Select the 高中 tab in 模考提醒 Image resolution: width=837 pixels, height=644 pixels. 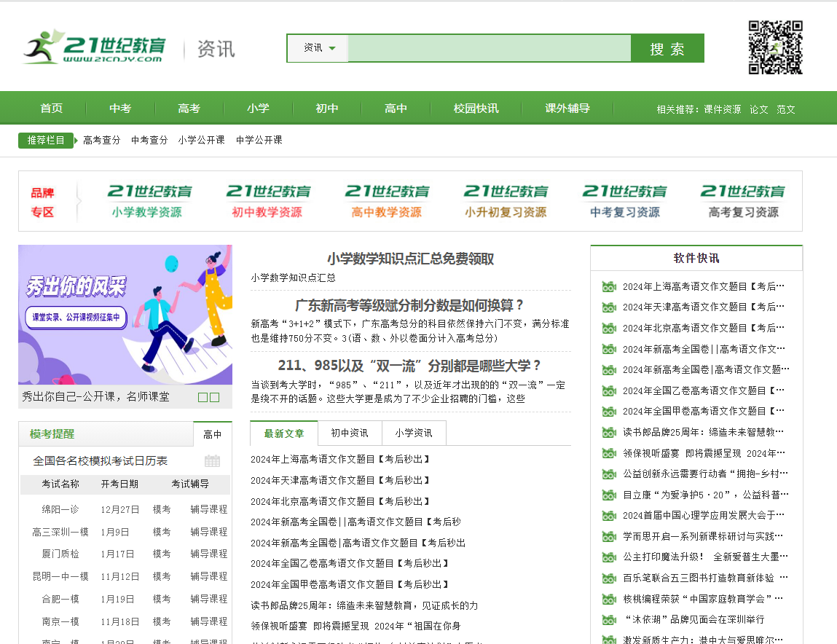tap(213, 434)
